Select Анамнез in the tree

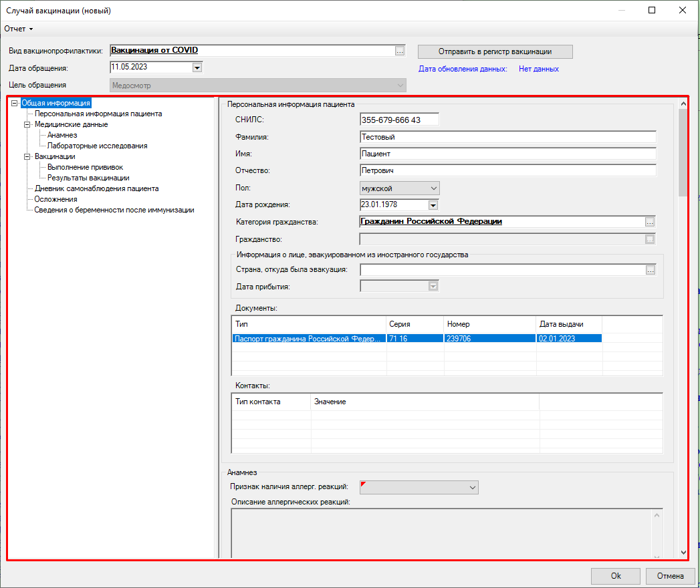(62, 135)
